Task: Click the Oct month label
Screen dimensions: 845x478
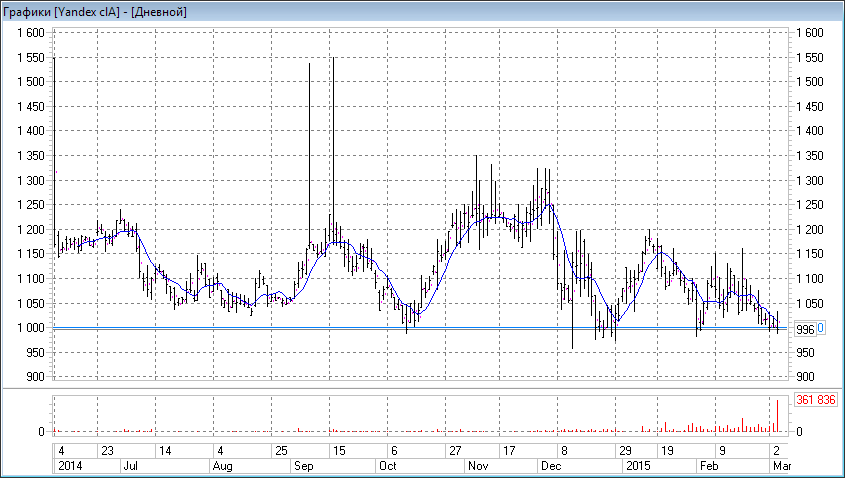Action: (387, 466)
